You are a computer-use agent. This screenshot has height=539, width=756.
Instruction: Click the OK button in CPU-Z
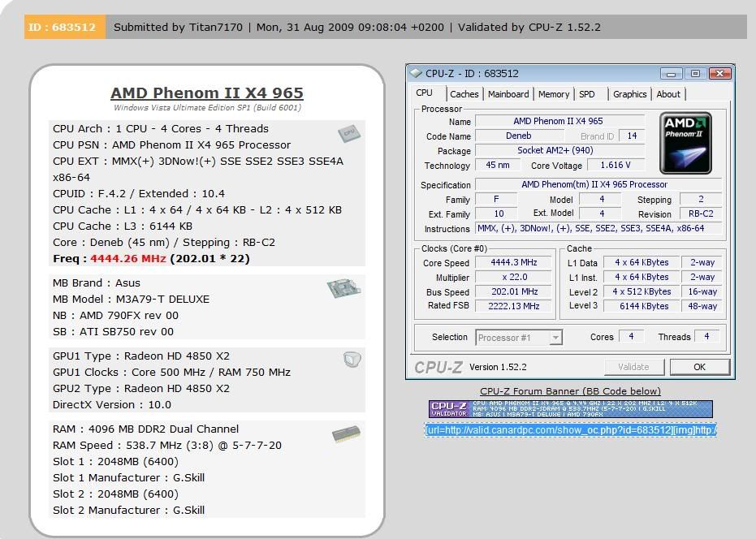[x=699, y=367]
